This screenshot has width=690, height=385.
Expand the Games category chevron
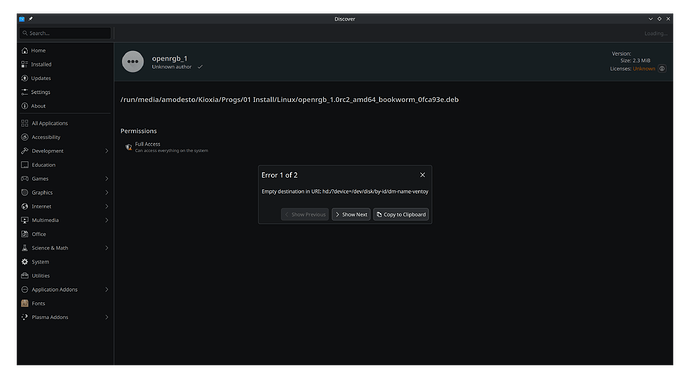pyautogui.click(x=106, y=179)
